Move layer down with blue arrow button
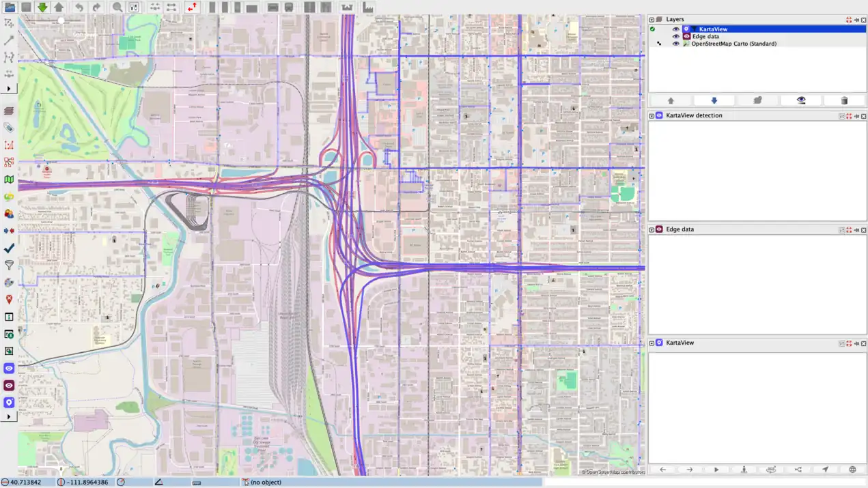Image resolution: width=868 pixels, height=488 pixels. click(x=714, y=100)
